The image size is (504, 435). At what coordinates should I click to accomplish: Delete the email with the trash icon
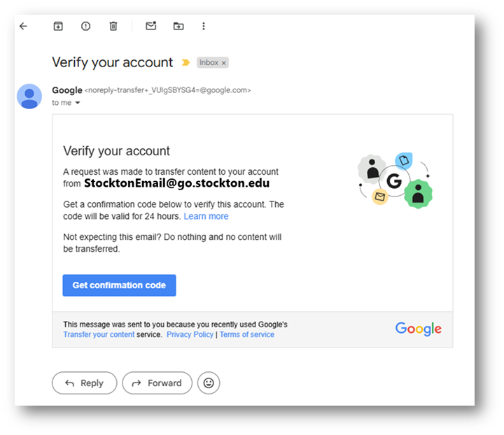[x=113, y=26]
